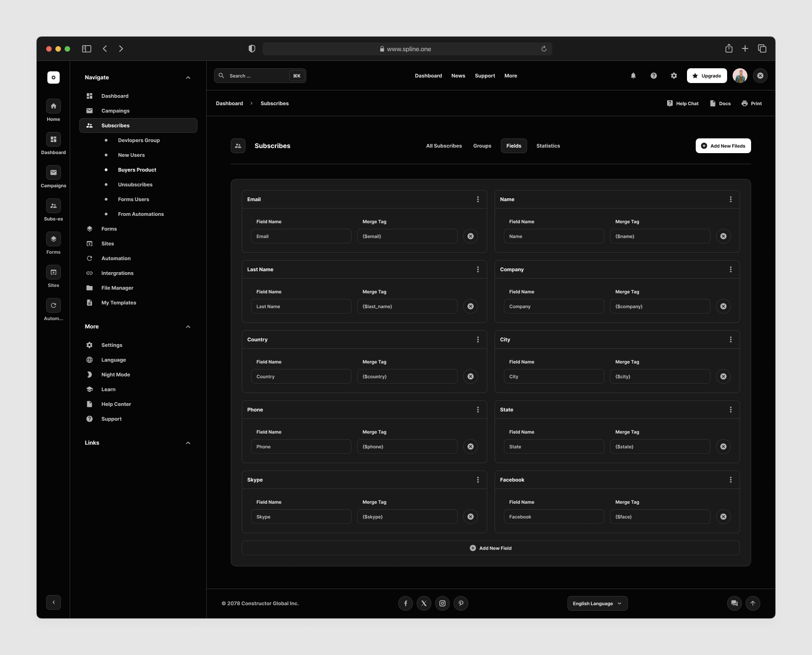
Task: Click the Upgrade button
Action: (x=707, y=76)
